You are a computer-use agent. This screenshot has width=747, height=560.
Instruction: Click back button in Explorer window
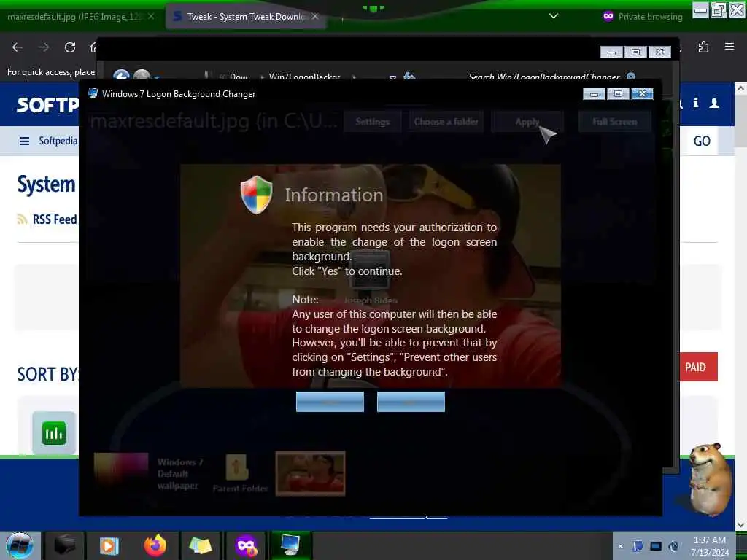(121, 75)
